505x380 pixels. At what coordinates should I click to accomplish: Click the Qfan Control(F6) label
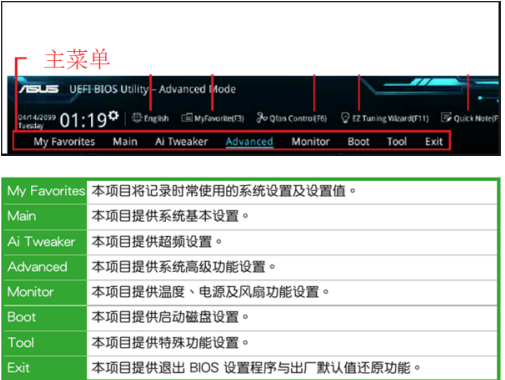coord(298,118)
